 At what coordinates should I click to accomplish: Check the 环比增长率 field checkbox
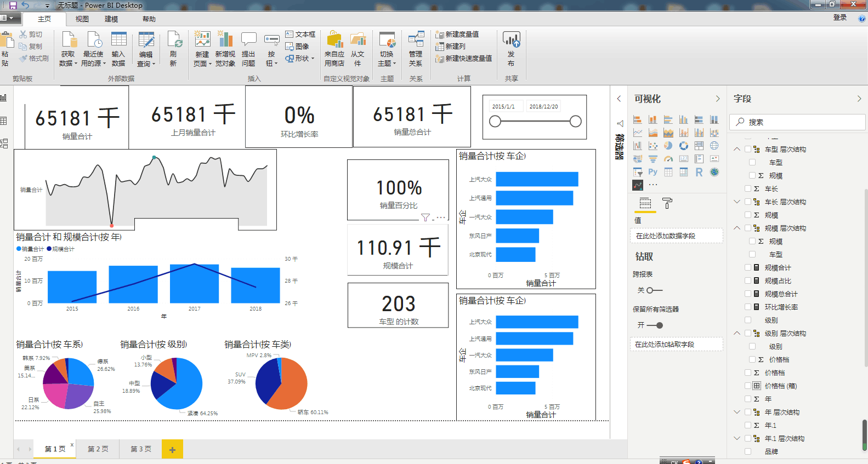748,307
